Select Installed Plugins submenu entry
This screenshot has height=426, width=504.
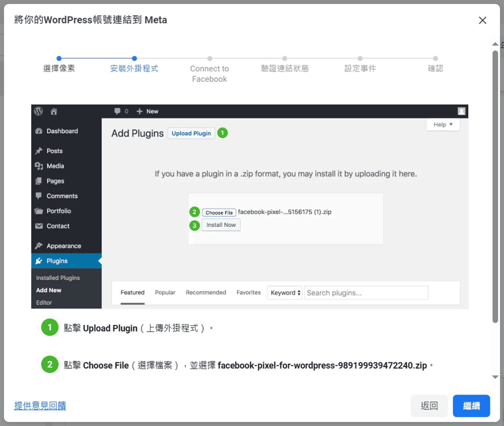click(x=58, y=278)
